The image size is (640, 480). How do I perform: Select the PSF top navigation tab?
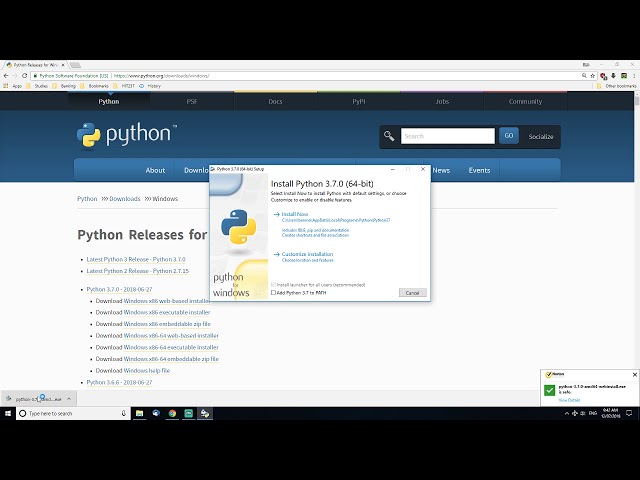tap(192, 101)
